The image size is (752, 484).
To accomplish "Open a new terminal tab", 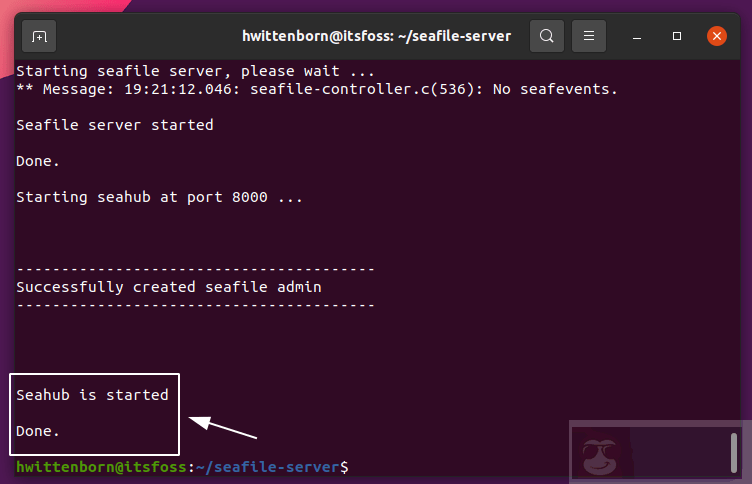I will tap(39, 36).
